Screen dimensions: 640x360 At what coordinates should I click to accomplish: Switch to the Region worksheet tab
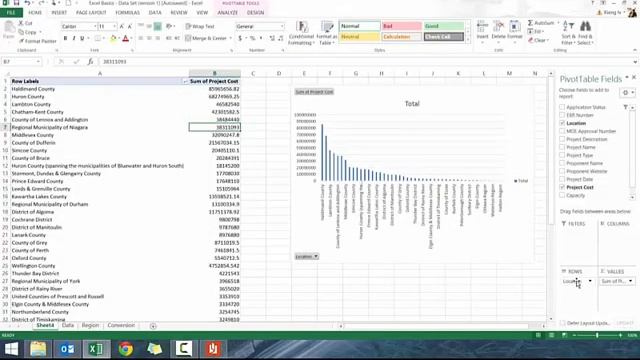(90, 325)
